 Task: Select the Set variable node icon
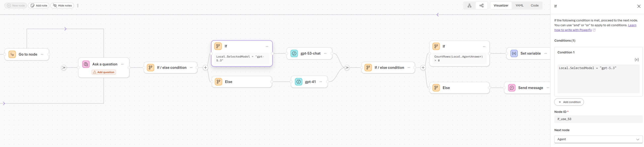coord(514,54)
